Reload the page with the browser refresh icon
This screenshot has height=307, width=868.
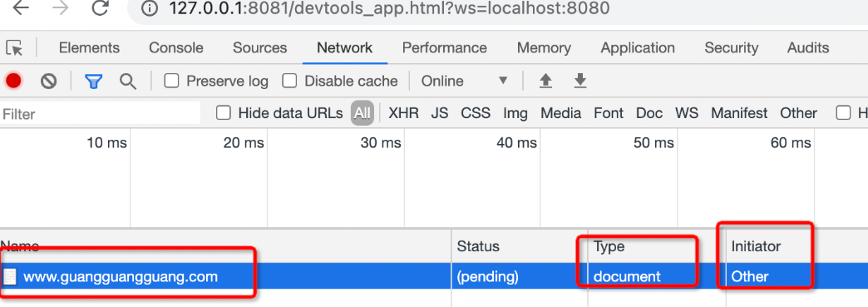point(101,8)
